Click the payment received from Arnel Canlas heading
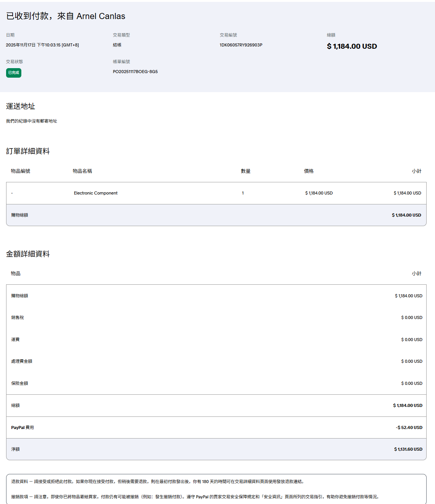The height and width of the screenshot is (504, 435). coord(66,16)
